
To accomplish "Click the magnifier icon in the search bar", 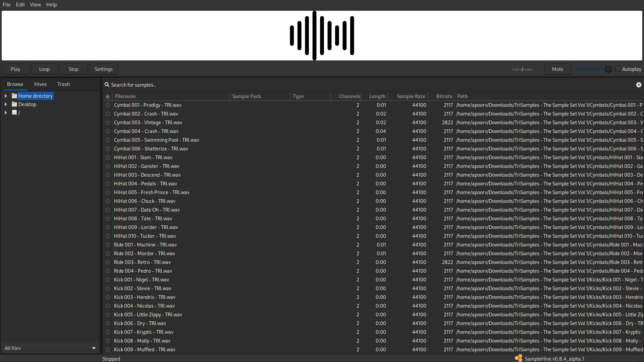I will 107,85.
